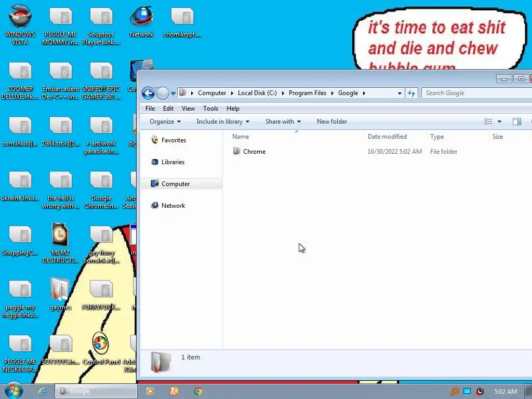Click the Chrome folder date 10/30/2022 5:02 AM
532x399 pixels.
point(394,152)
